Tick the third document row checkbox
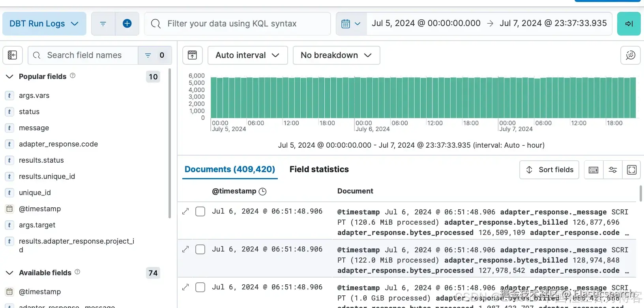This screenshot has height=308, width=644. click(x=200, y=287)
